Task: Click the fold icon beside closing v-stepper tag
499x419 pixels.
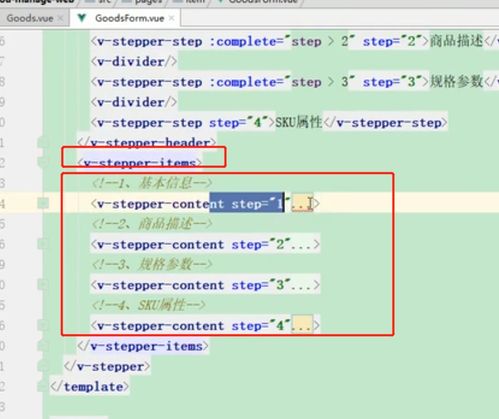Action: [43, 366]
